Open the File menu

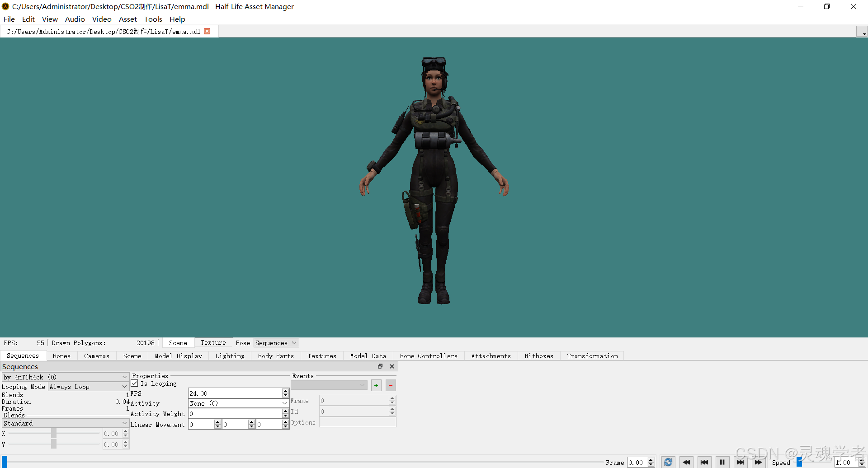coord(9,19)
